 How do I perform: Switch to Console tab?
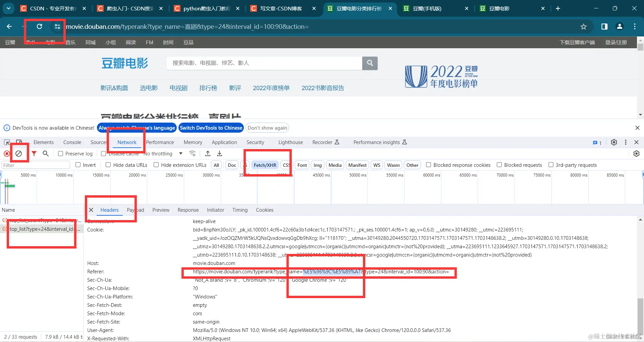(72, 142)
